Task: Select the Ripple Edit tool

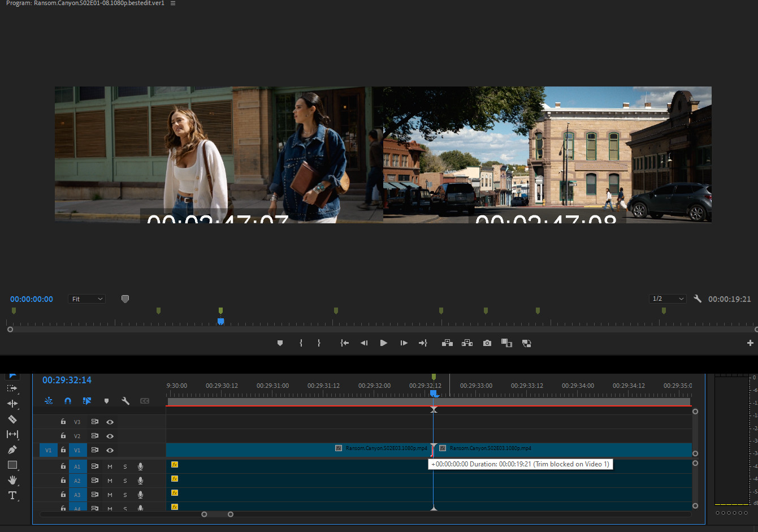Action: 12,404
